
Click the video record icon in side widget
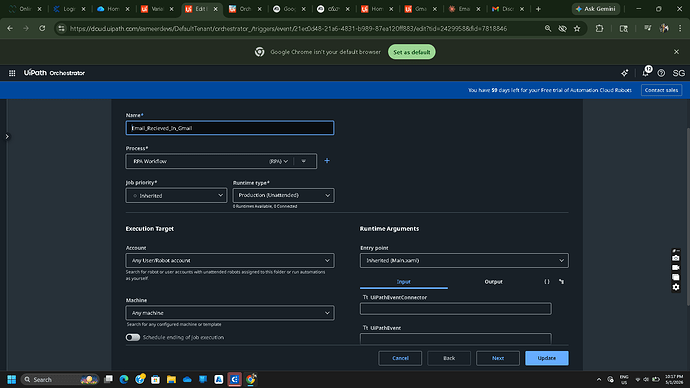tap(675, 267)
